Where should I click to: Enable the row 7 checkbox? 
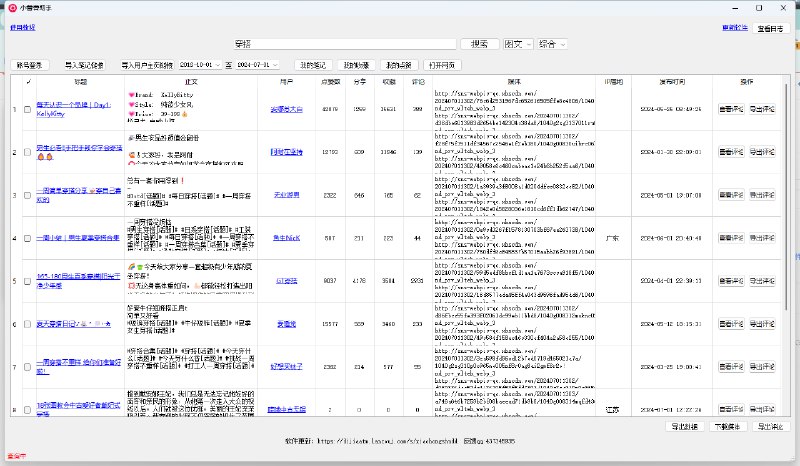28,367
